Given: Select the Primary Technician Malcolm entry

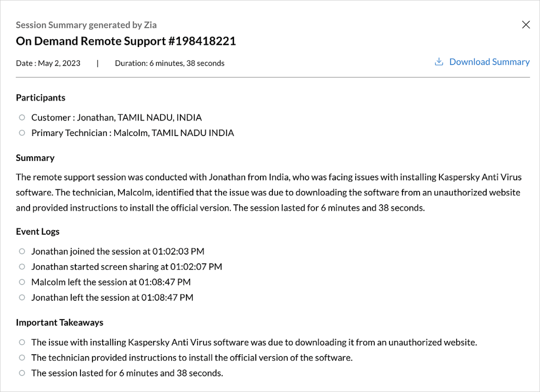Looking at the screenshot, I should pos(132,133).
